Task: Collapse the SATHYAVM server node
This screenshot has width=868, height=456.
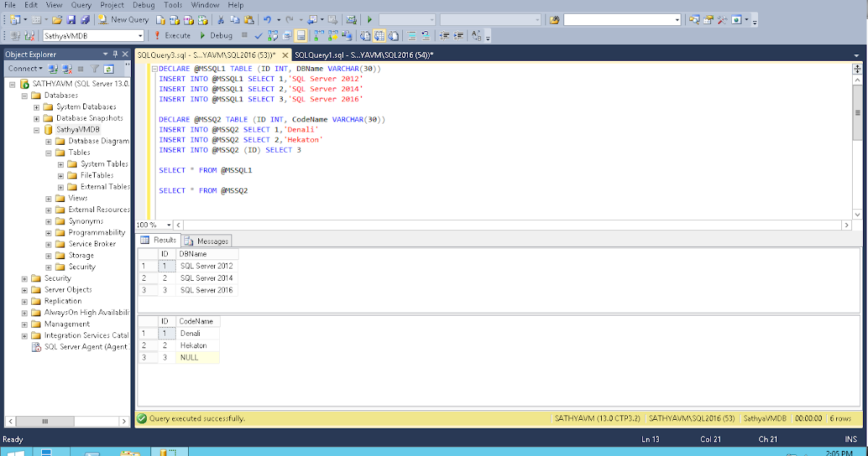Action: (x=13, y=84)
